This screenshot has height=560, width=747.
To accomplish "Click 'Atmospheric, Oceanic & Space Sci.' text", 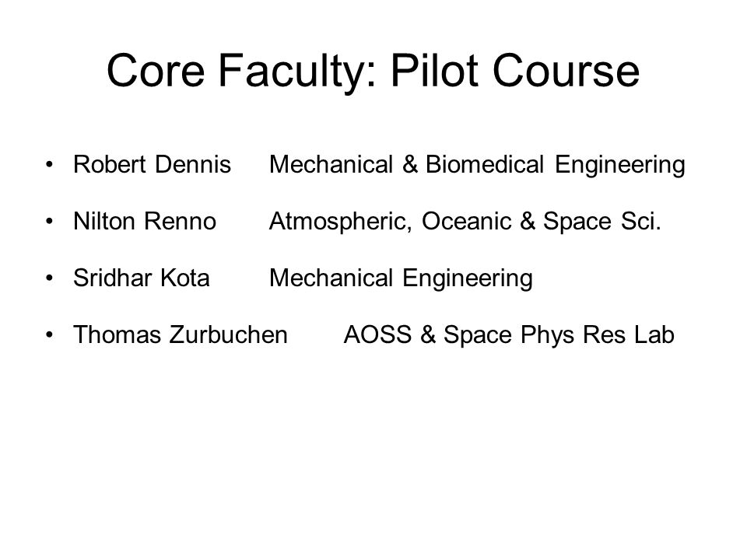I will (465, 222).
